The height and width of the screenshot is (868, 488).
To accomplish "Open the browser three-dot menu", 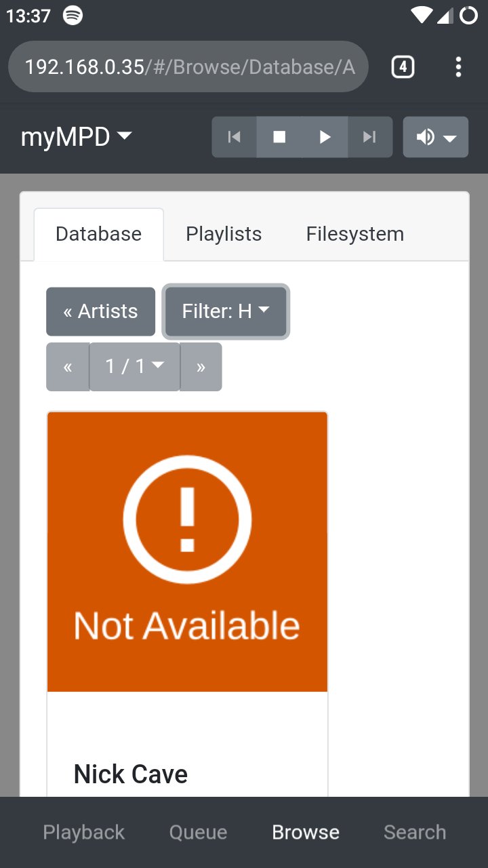I will click(x=459, y=67).
